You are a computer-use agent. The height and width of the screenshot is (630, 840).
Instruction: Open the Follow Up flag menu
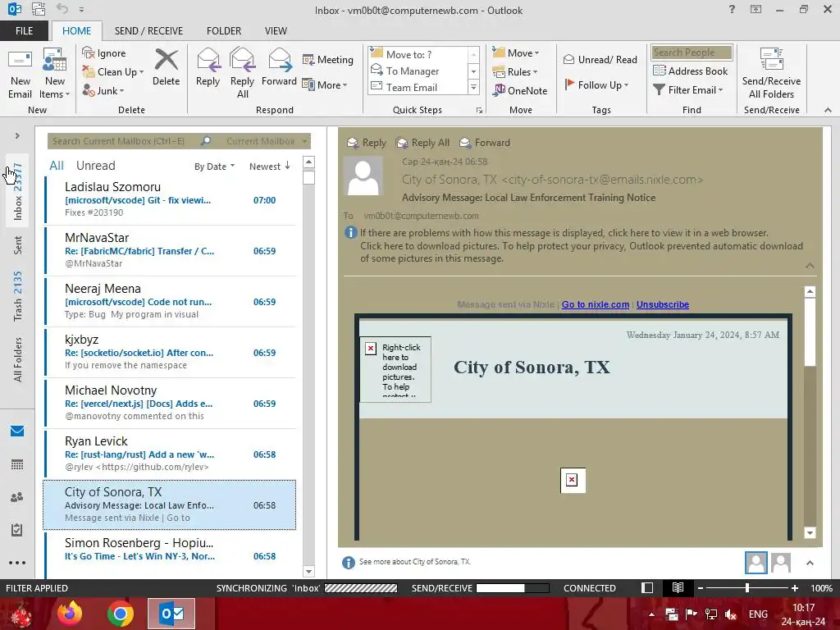[x=596, y=84]
